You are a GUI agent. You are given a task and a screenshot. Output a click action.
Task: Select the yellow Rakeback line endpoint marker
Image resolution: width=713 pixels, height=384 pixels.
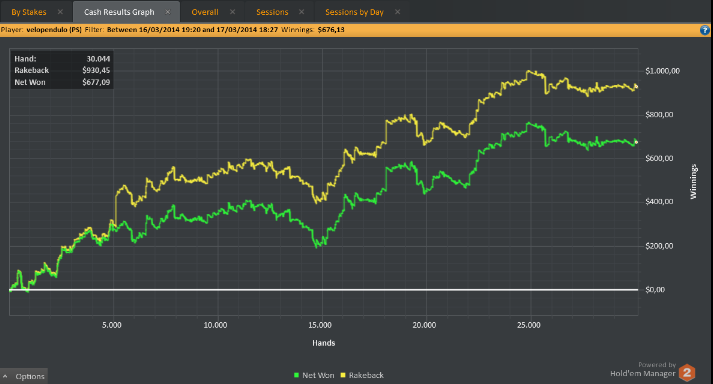636,86
